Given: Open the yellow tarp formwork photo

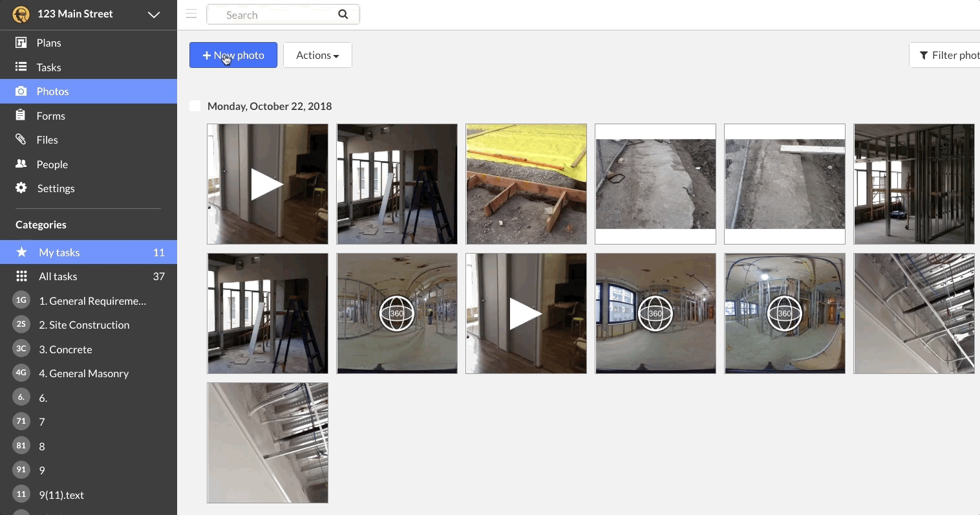Looking at the screenshot, I should [526, 184].
